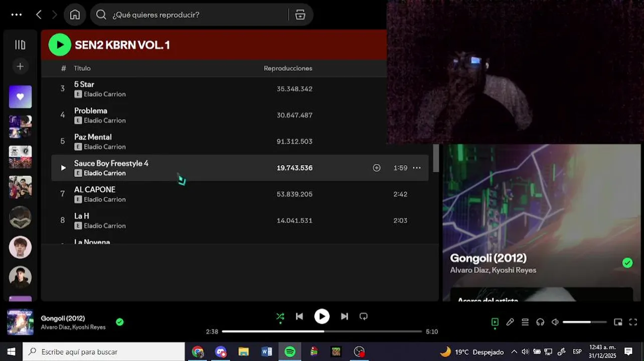Screen dimensions: 644x361
Task: Open the three-dots app menu in the top bar
Action: [17, 15]
